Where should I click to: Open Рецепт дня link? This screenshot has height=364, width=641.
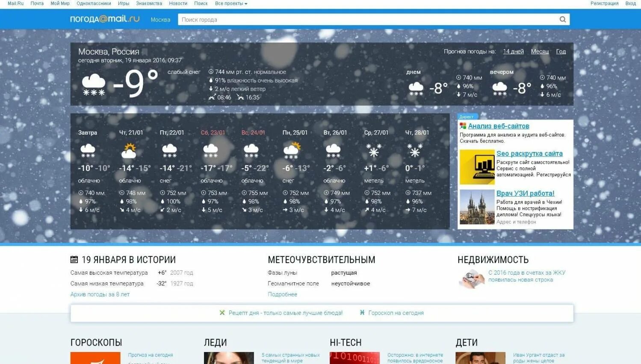285,313
